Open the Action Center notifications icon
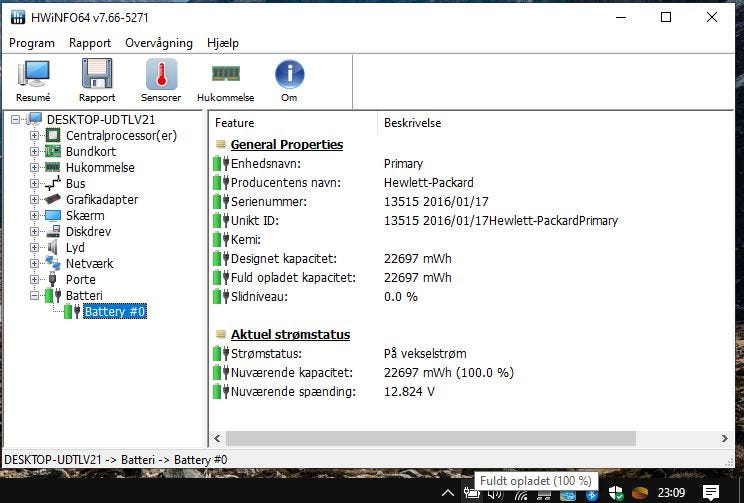 point(710,493)
